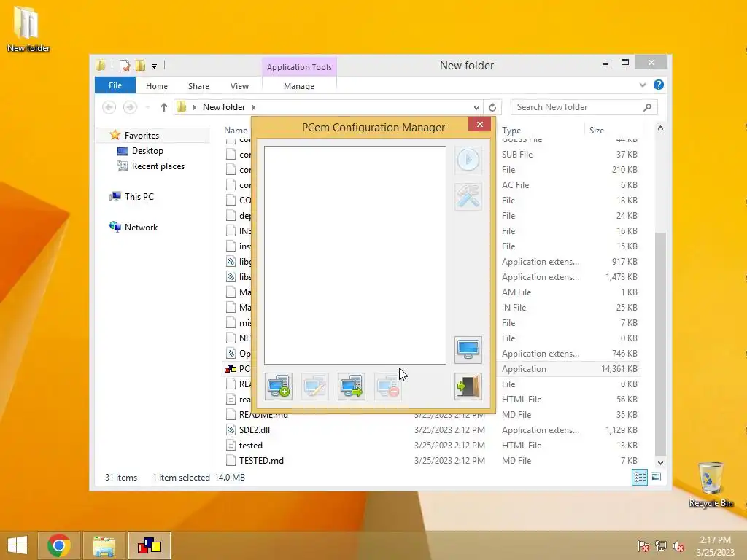Image resolution: width=747 pixels, height=560 pixels.
Task: Expand the root arrow before New folder breadcrumb
Action: 194,107
